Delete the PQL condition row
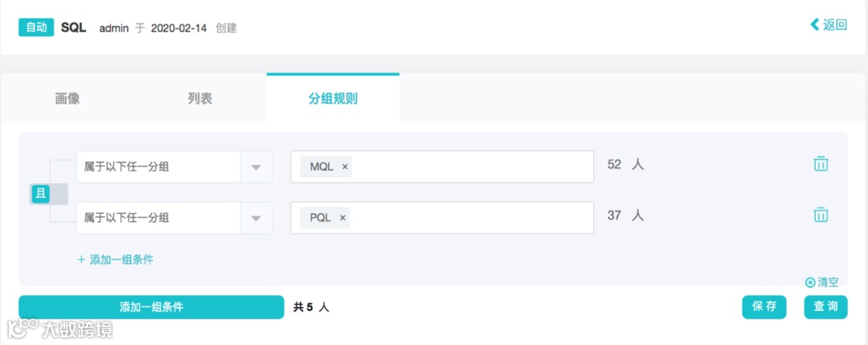Viewport: 868px width, 345px height. (821, 215)
